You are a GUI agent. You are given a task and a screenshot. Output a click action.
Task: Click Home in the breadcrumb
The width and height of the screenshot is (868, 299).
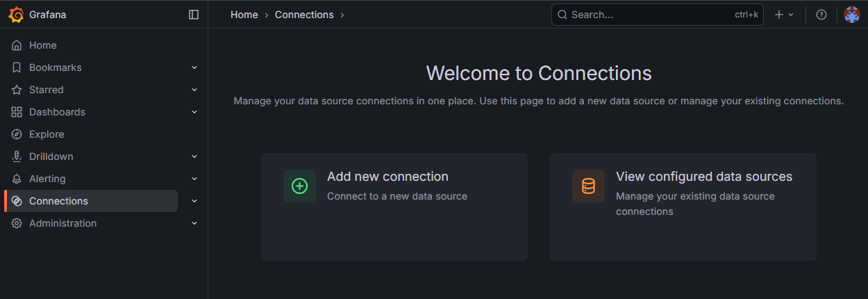(244, 15)
